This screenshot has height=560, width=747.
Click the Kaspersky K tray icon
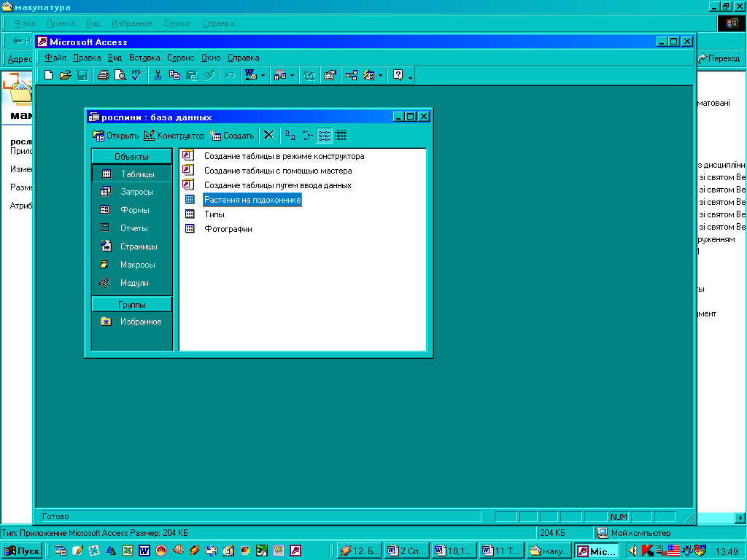[x=646, y=551]
